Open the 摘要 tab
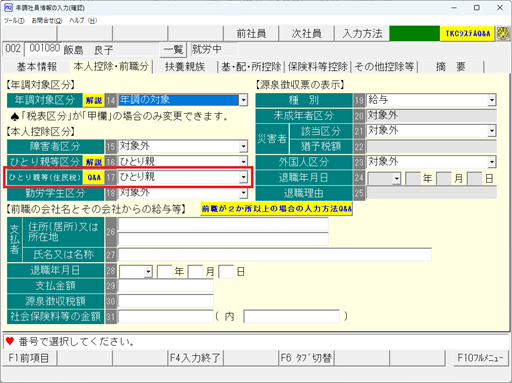The image size is (512, 383). pos(451,67)
